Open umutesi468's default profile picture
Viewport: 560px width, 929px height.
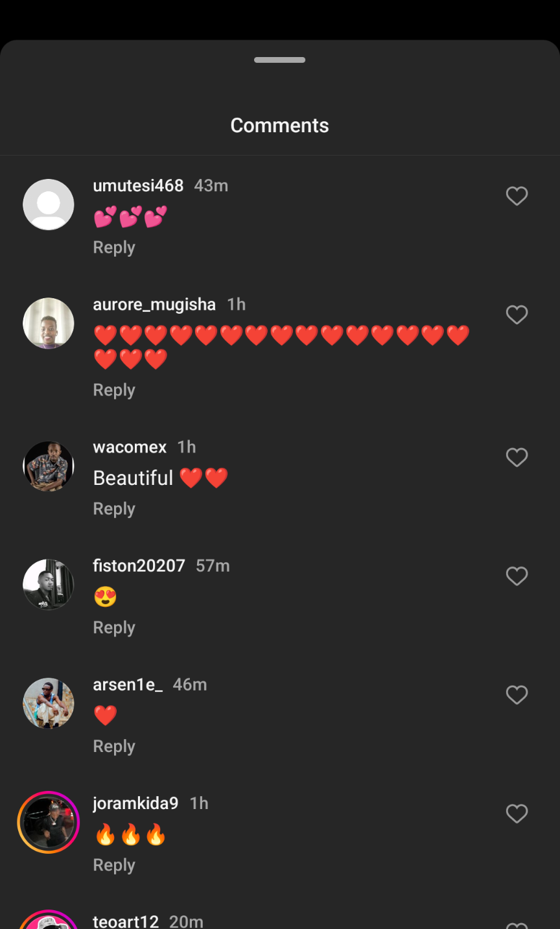(49, 205)
